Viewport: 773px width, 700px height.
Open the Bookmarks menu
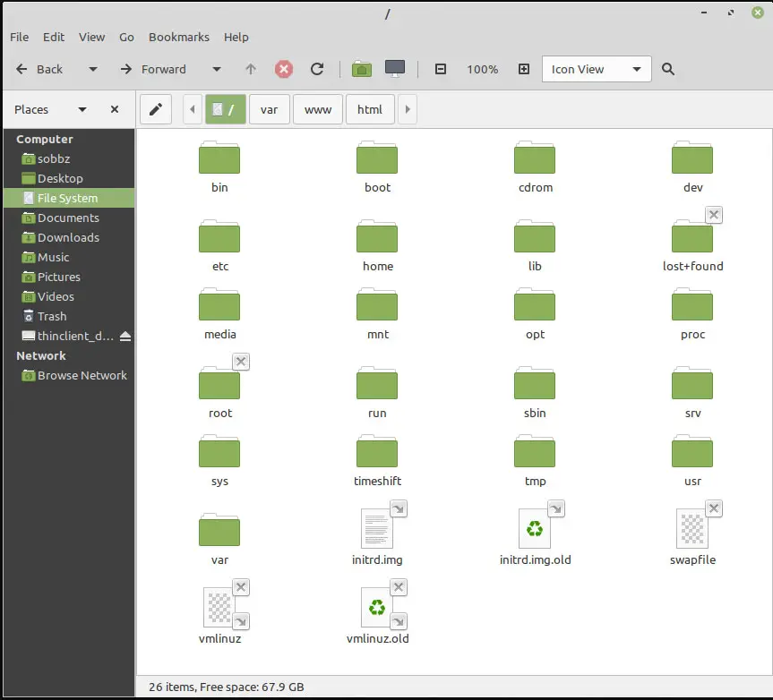pos(179,37)
